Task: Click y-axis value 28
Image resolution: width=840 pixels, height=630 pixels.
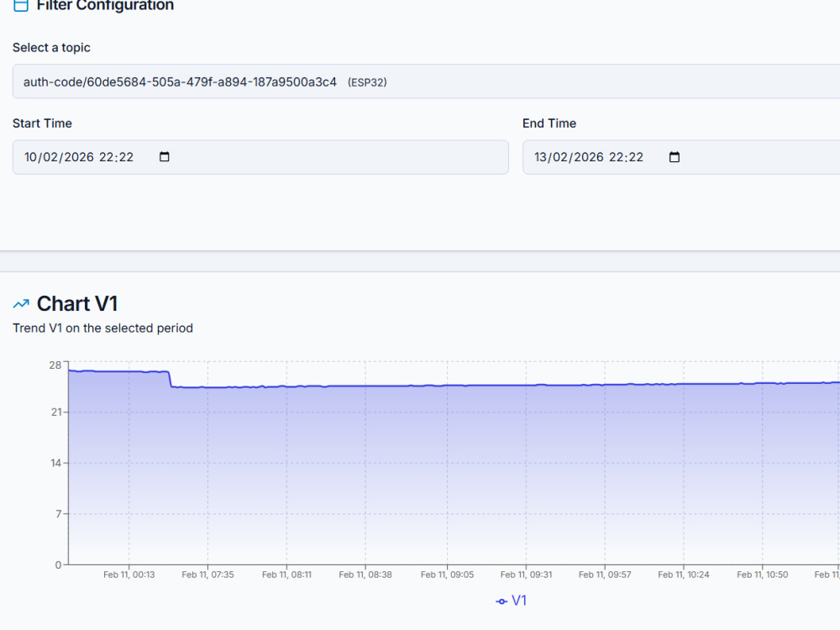Action: 55,365
